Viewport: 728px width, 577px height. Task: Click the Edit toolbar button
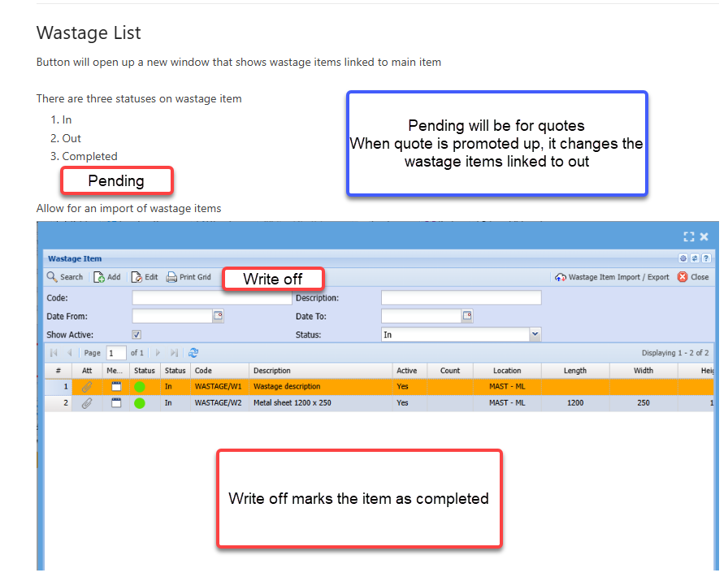(145, 277)
